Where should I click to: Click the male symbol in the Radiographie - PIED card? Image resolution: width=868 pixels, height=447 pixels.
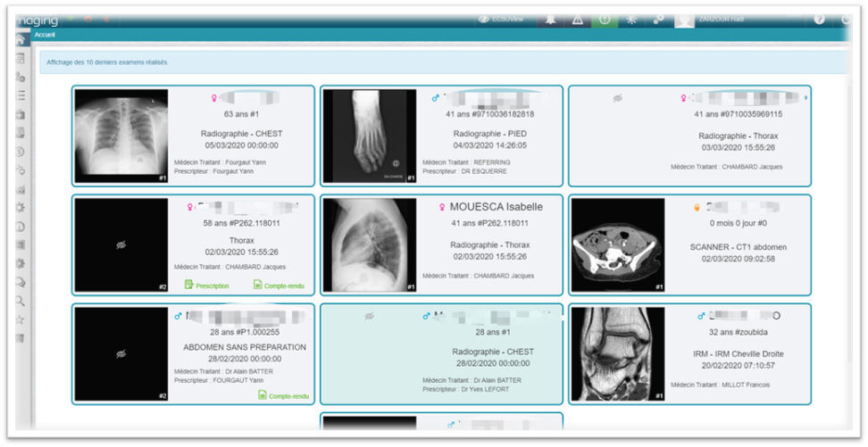(x=435, y=98)
